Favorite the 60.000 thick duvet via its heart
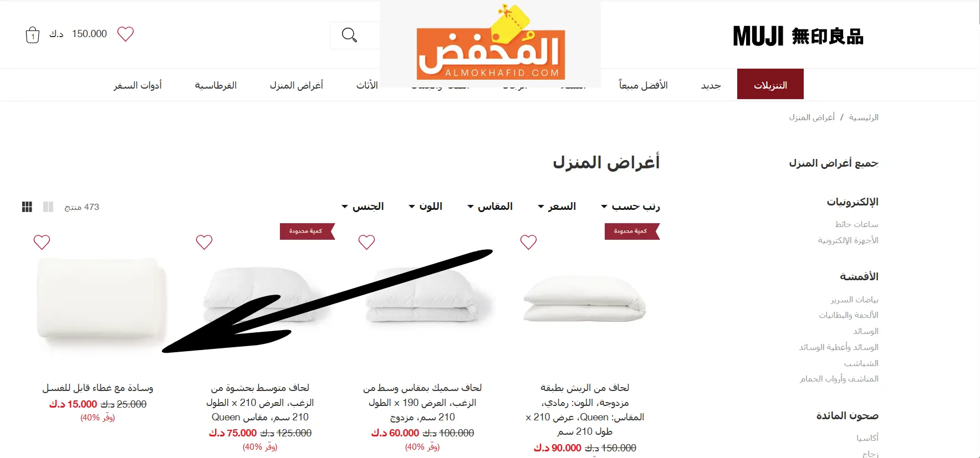This screenshot has height=458, width=980. coord(366,242)
